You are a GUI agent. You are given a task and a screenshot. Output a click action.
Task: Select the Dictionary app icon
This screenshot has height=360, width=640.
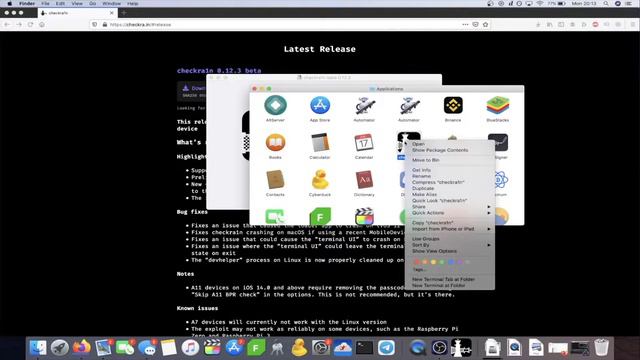click(x=364, y=180)
